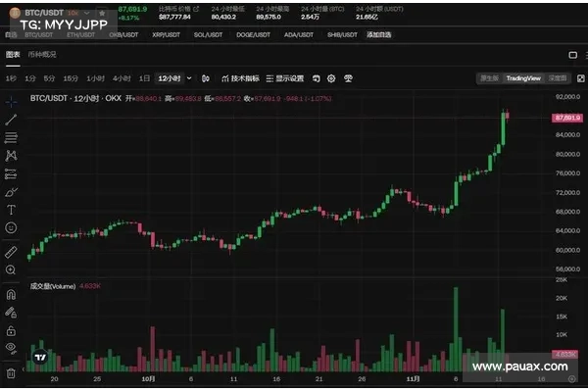Select the text annotation tool
The height and width of the screenshot is (392, 588).
coord(11,210)
